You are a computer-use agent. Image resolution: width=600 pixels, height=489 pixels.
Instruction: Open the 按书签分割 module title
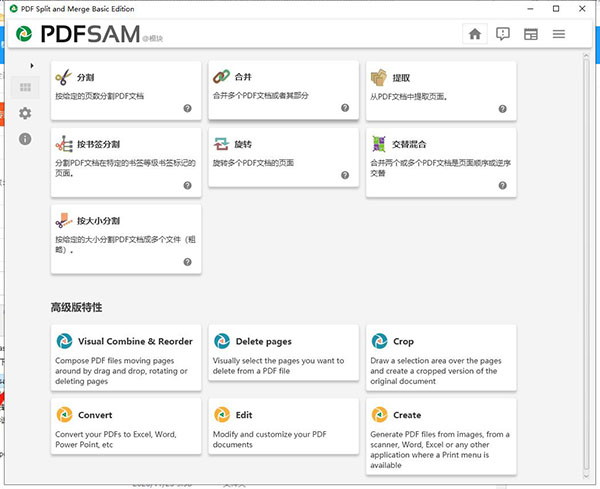click(x=99, y=144)
